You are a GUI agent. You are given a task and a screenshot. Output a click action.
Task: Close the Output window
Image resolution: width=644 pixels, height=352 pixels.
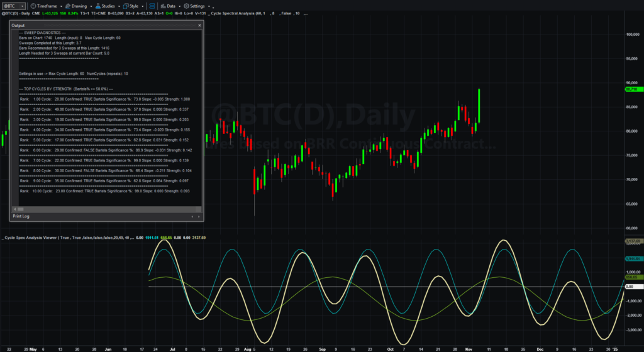199,25
